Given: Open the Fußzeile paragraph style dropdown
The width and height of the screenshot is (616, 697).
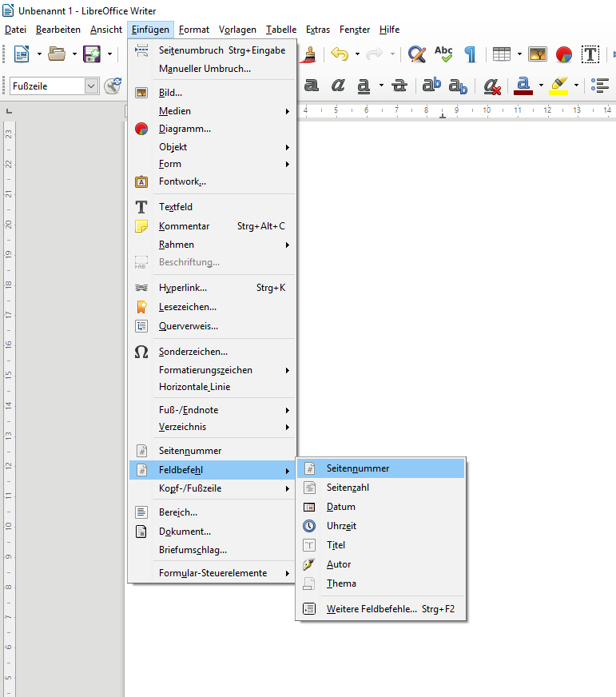Looking at the screenshot, I should pyautogui.click(x=91, y=86).
